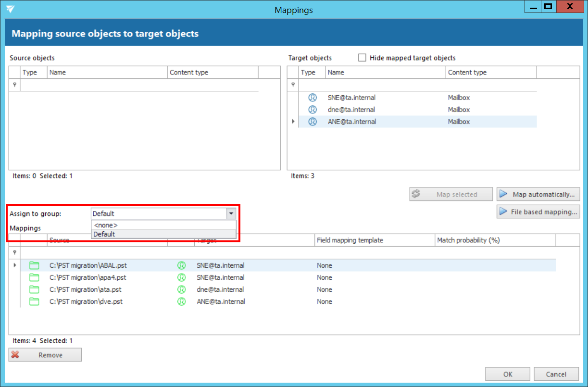Screen dimensions: 588x387
Task: Click green mailbox icon in ata.pst row
Action: point(181,289)
